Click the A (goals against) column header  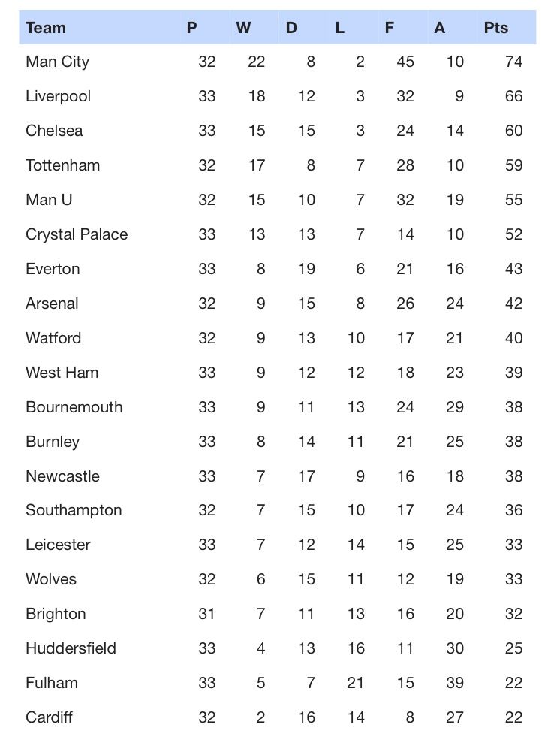tap(440, 28)
